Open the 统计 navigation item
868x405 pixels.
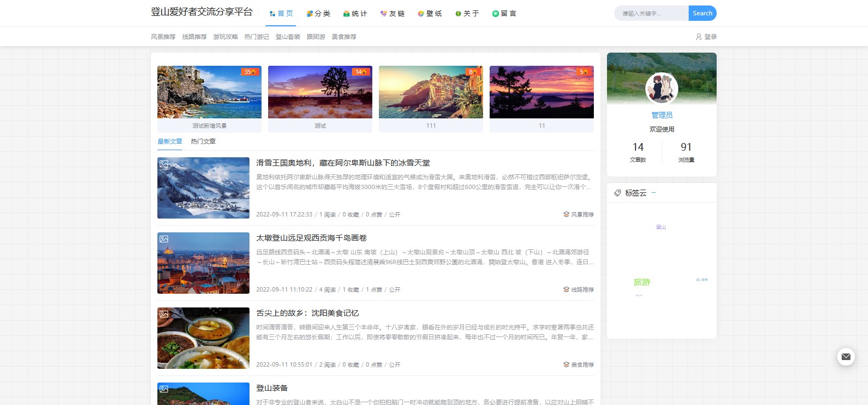355,14
